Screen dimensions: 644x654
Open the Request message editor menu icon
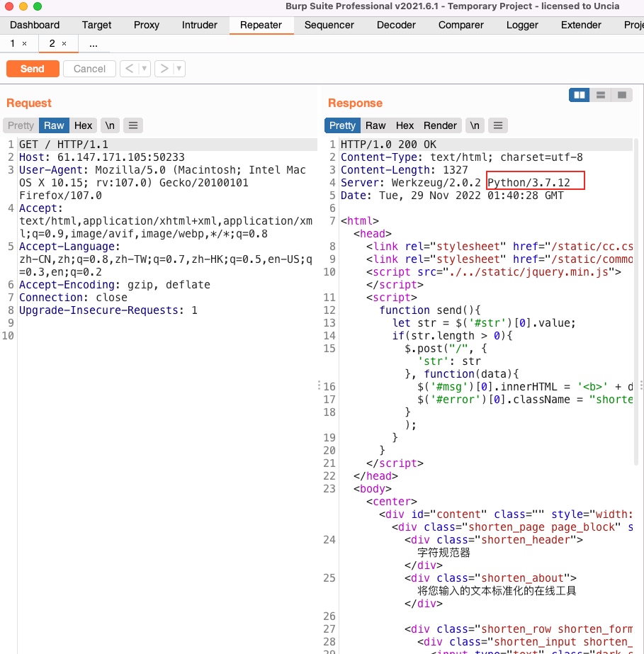[x=133, y=125]
